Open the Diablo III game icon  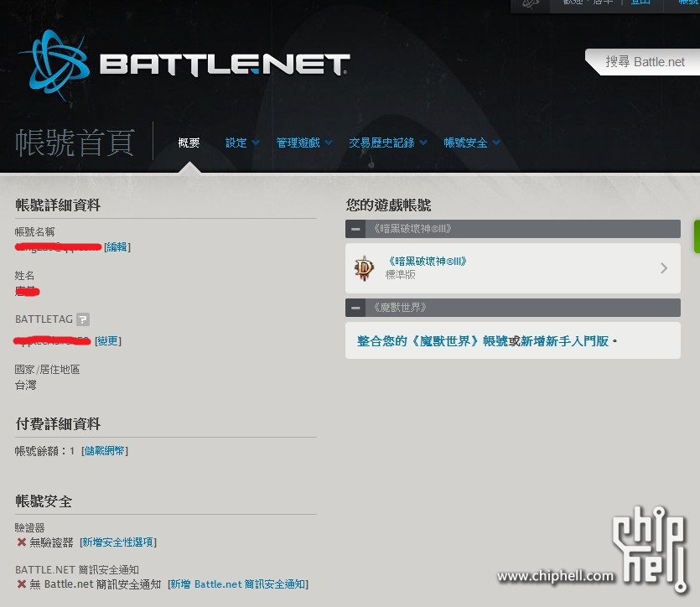click(x=365, y=267)
